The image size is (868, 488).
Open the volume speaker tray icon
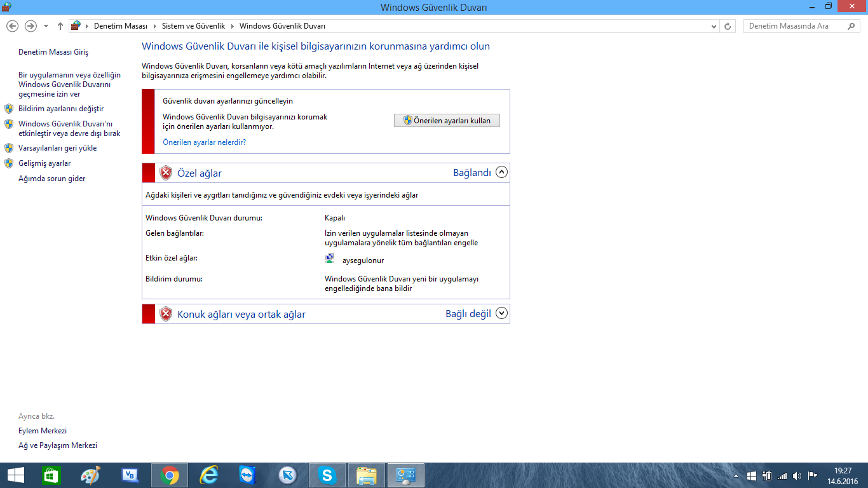pos(797,475)
